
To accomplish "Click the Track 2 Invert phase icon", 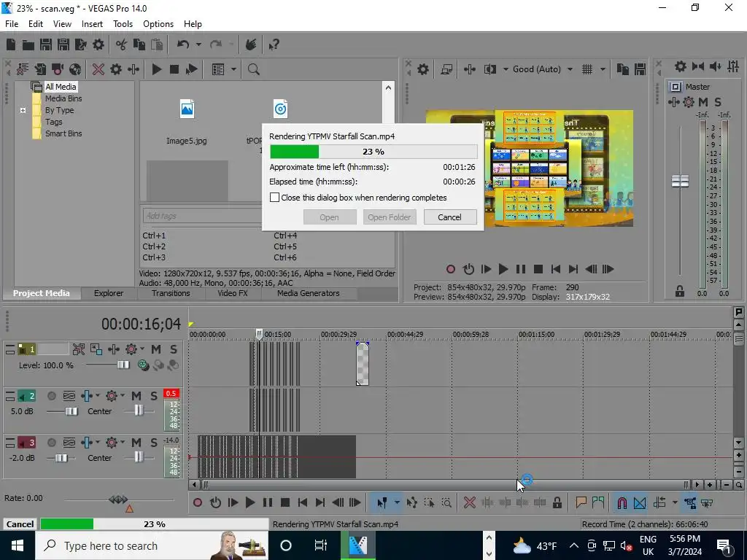I will [x=69, y=396].
